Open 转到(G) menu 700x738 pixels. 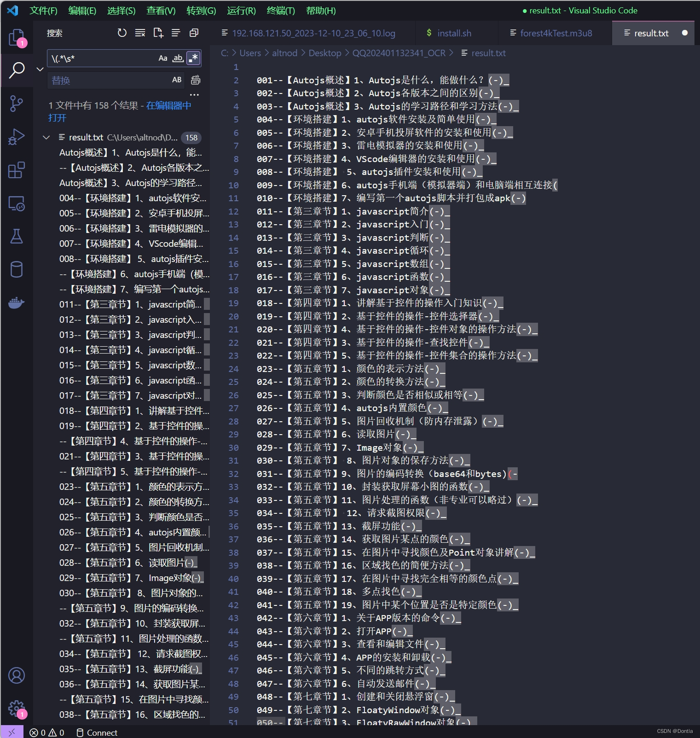[201, 10]
